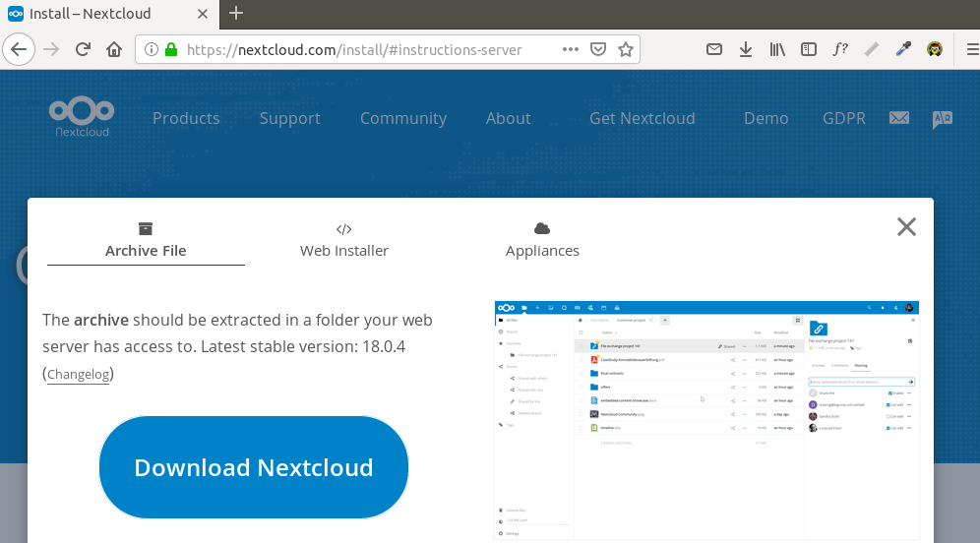Toggle the Firefox sidebar view
This screenshot has height=543, width=980.
(808, 49)
